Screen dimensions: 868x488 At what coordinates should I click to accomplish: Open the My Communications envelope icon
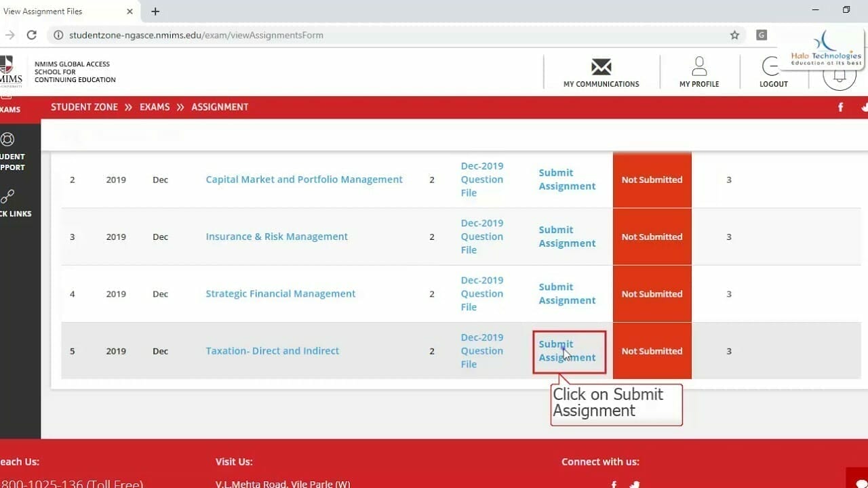tap(601, 67)
